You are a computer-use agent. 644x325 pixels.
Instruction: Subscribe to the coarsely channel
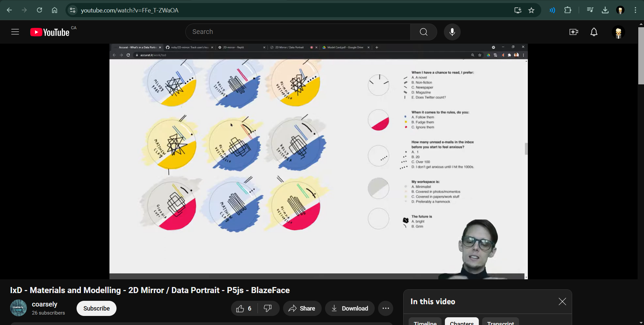pyautogui.click(x=96, y=309)
